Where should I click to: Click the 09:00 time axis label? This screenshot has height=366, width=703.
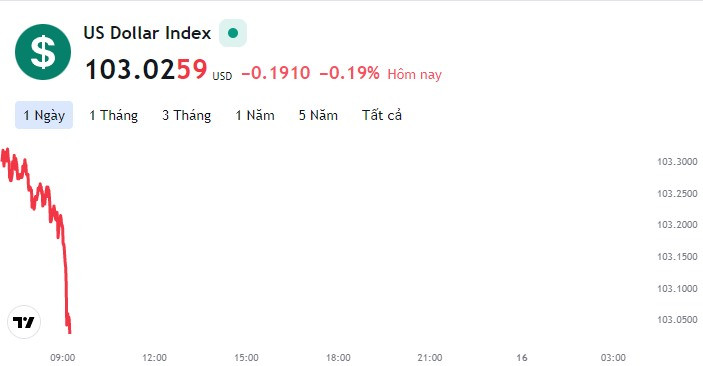pos(63,357)
